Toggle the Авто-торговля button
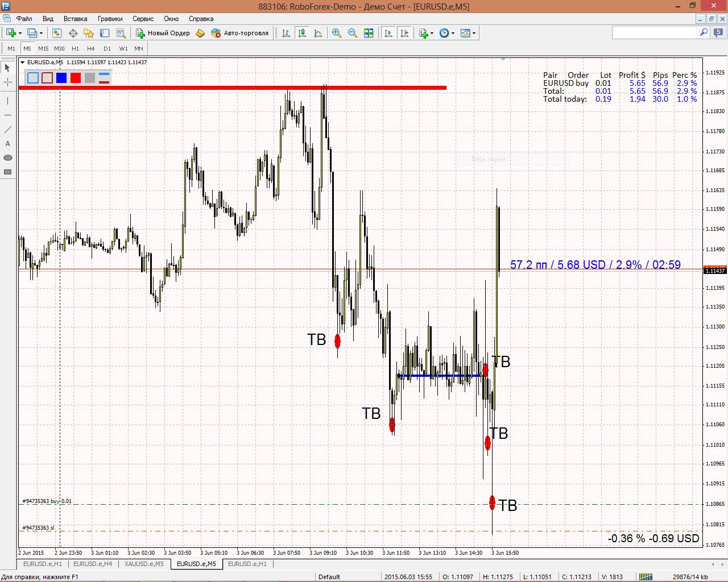728x582 pixels. click(x=239, y=33)
